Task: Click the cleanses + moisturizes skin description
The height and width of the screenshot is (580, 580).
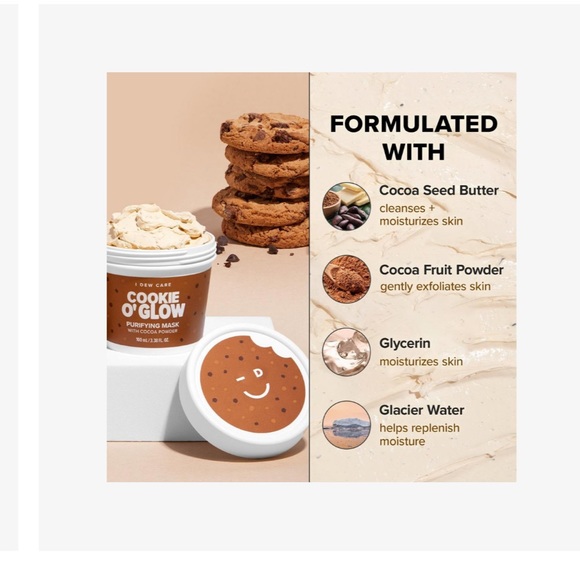Action: pyautogui.click(x=421, y=215)
